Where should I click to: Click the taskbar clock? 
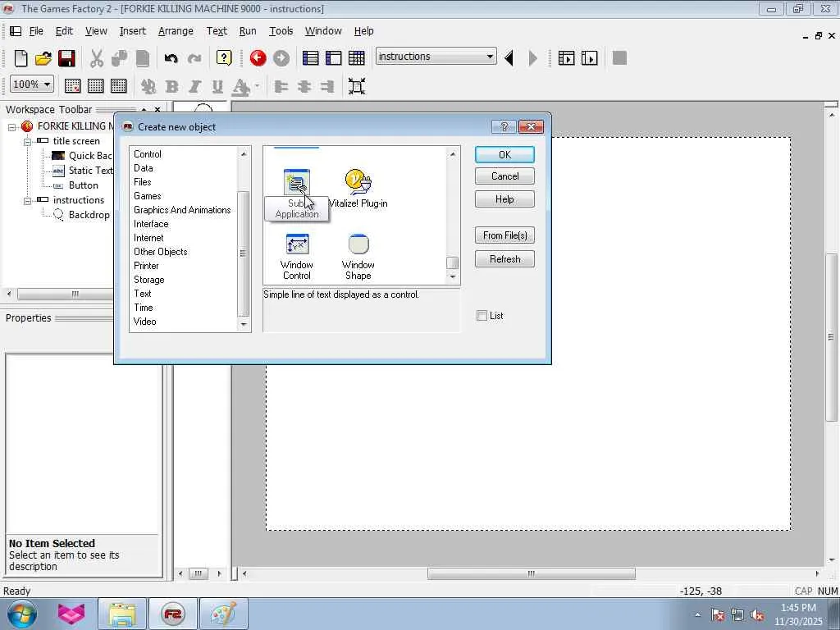(x=798, y=614)
